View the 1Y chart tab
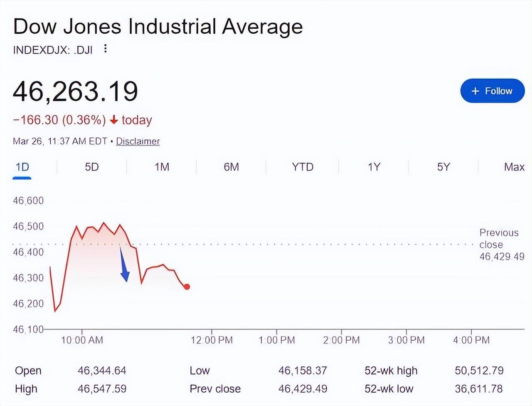This screenshot has height=406, width=532. [x=374, y=167]
